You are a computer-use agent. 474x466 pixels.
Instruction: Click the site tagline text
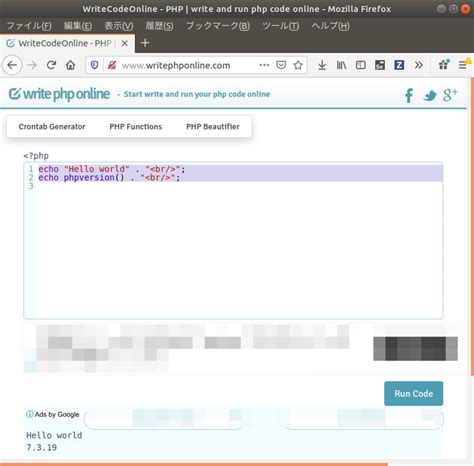coord(197,94)
